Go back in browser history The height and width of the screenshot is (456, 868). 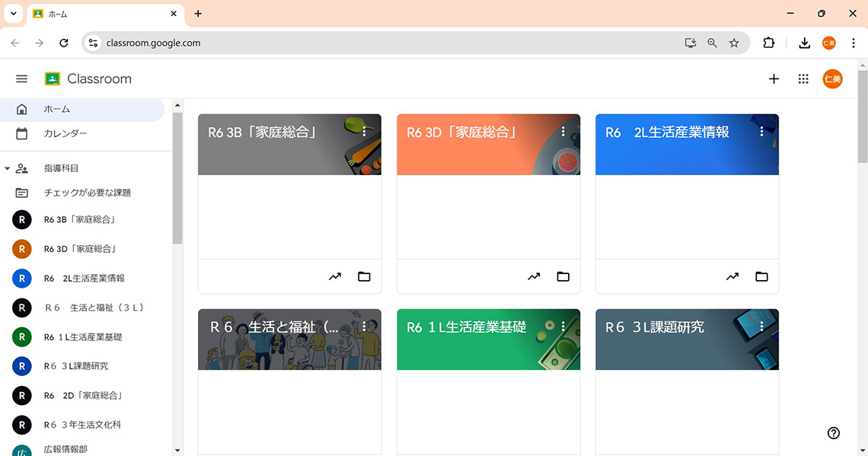15,43
